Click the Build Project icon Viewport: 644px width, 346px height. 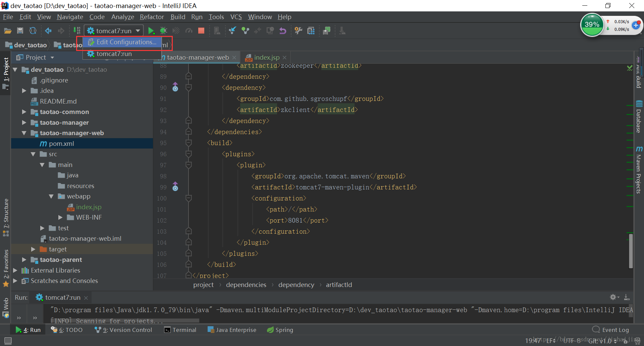coord(77,31)
